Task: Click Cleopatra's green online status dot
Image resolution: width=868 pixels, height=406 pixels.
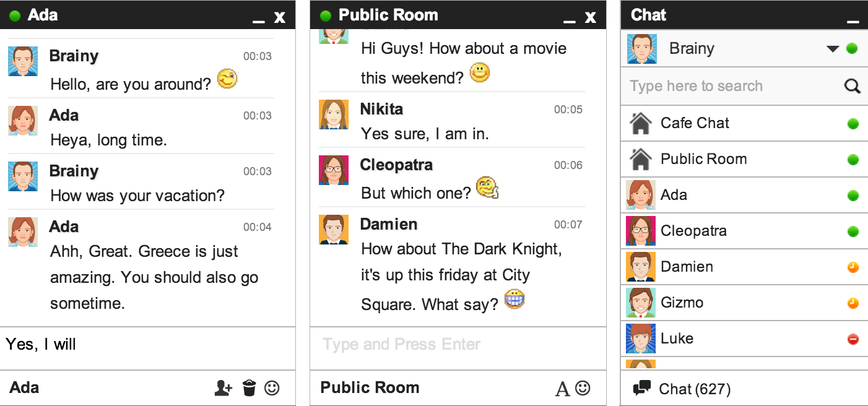Action: [853, 231]
